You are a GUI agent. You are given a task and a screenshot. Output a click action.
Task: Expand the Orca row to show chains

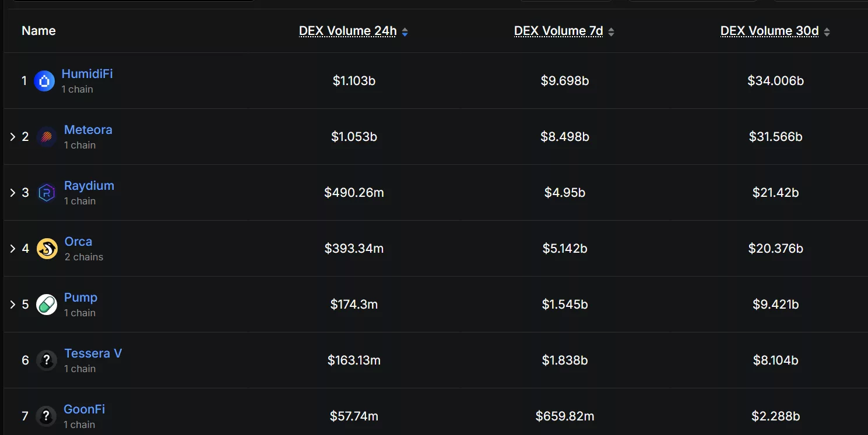12,248
